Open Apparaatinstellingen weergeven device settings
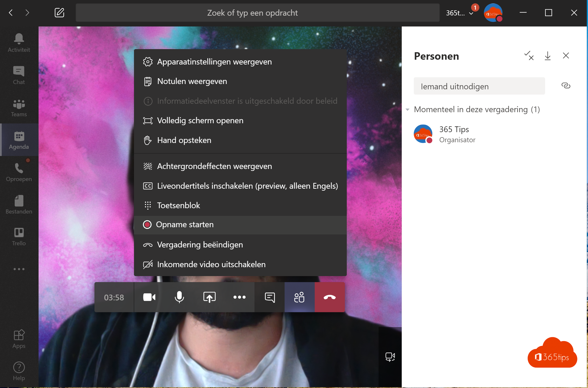 [214, 61]
